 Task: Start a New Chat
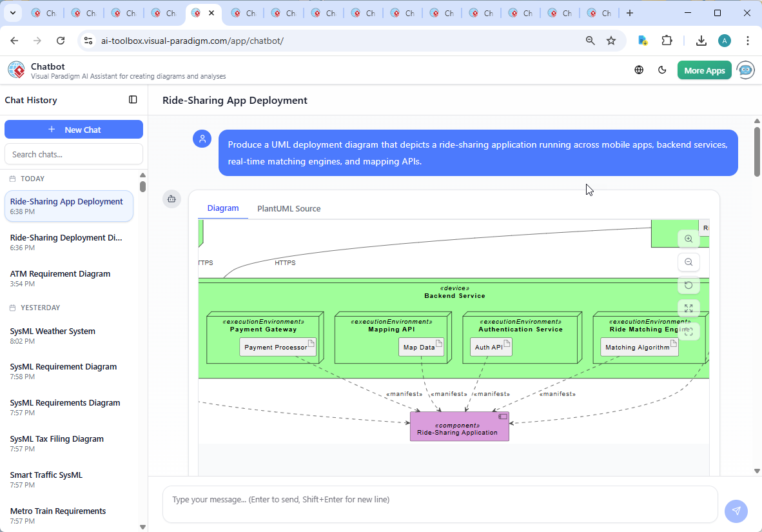point(73,129)
